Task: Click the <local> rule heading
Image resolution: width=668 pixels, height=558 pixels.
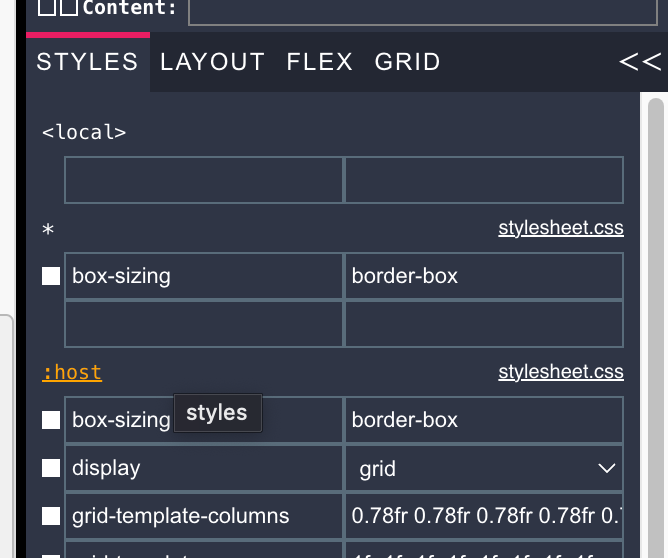Action: pos(84,132)
